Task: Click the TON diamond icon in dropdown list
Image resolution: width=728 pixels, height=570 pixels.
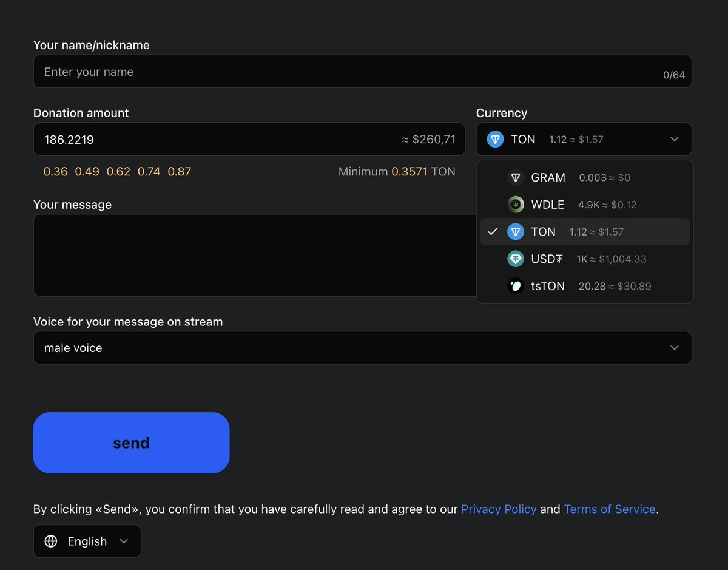Action: coord(516,231)
